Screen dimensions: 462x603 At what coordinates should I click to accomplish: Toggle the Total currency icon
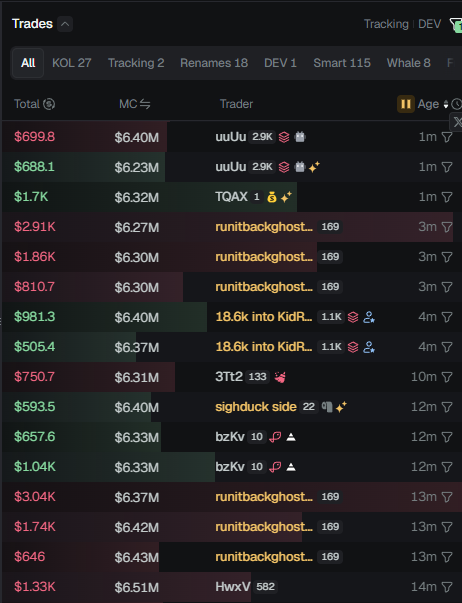[49, 104]
